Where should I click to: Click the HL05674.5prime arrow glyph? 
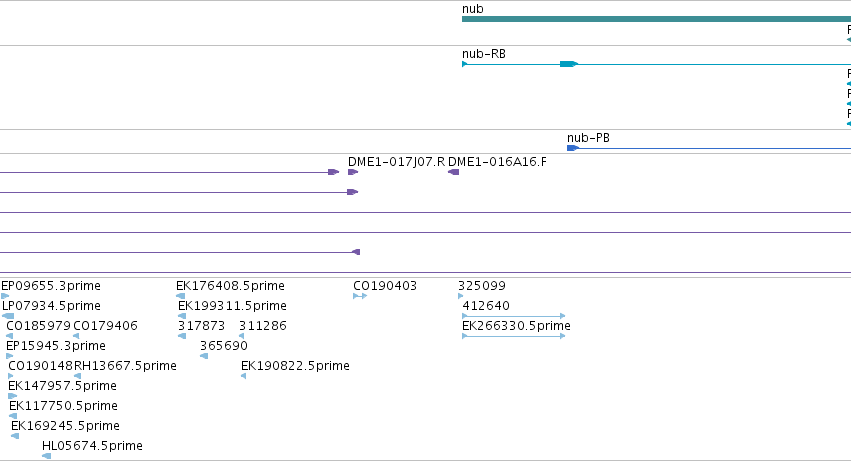click(x=47, y=456)
